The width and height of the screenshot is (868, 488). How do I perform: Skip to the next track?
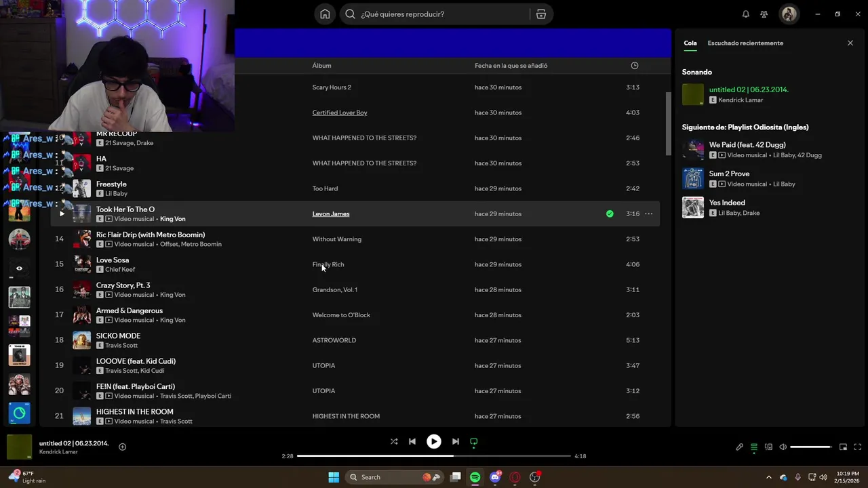click(456, 441)
